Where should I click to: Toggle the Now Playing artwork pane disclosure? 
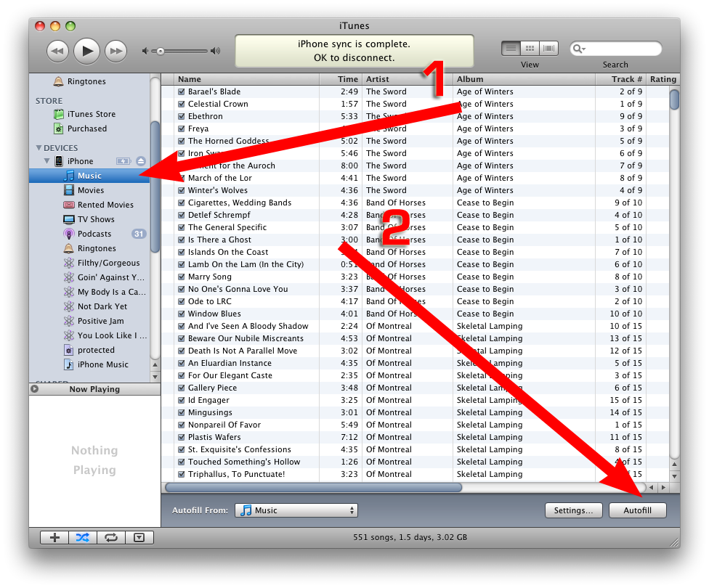[35, 388]
